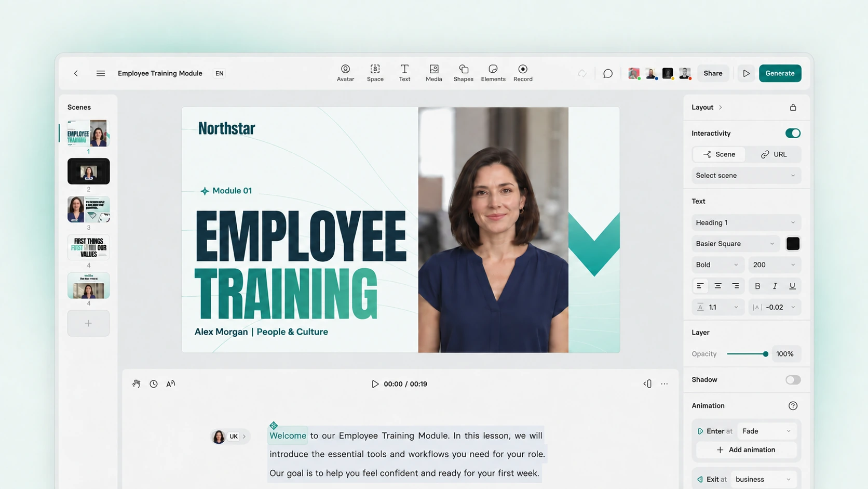Open the pronunciation A icon
The width and height of the screenshot is (868, 489).
[170, 384]
